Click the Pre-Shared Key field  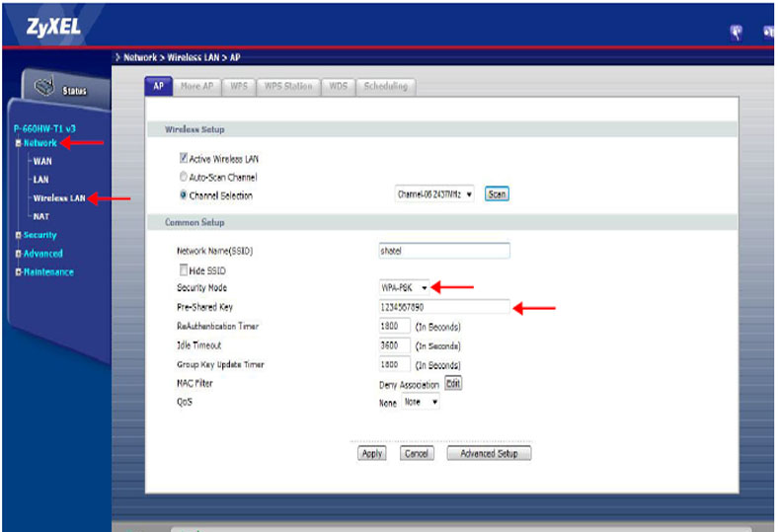pos(444,307)
